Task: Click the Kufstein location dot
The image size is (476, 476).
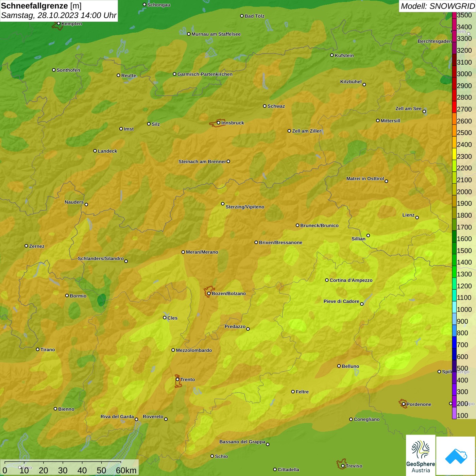Action: [332, 55]
